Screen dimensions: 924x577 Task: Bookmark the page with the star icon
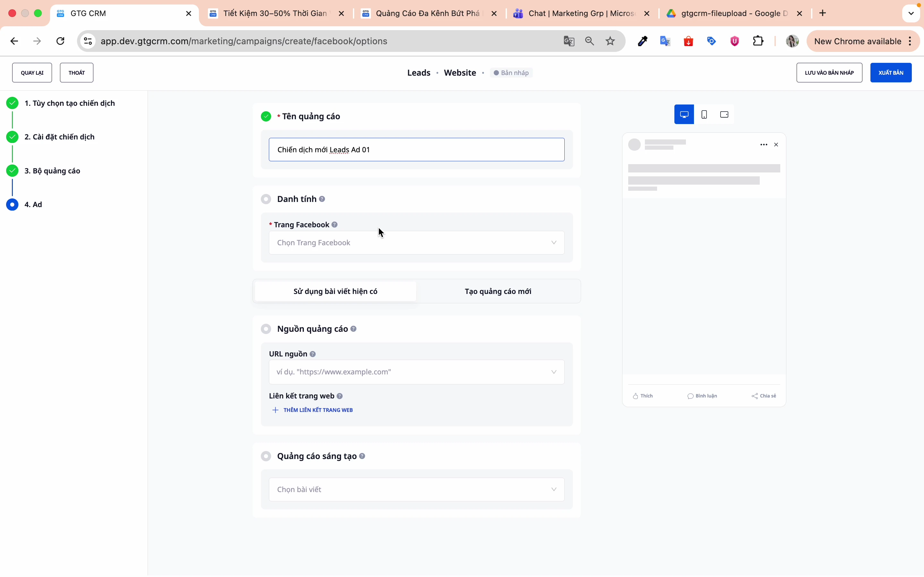(x=610, y=41)
